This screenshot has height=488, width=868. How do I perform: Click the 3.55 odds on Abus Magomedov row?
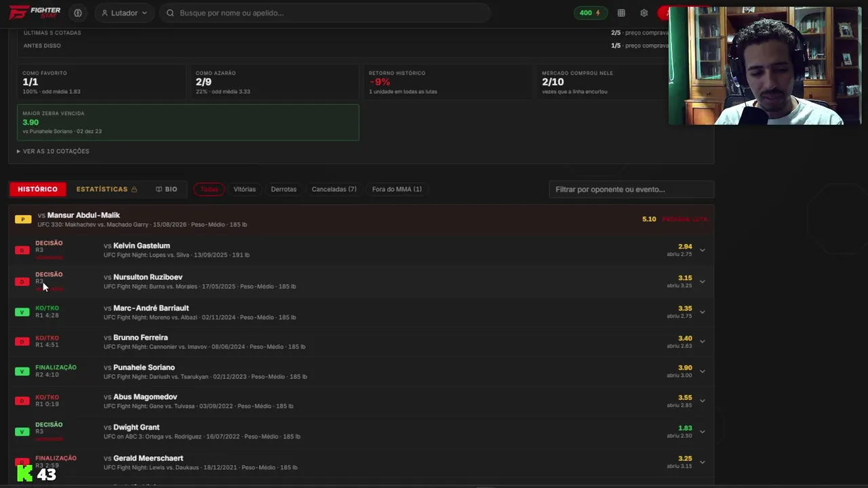(x=685, y=398)
